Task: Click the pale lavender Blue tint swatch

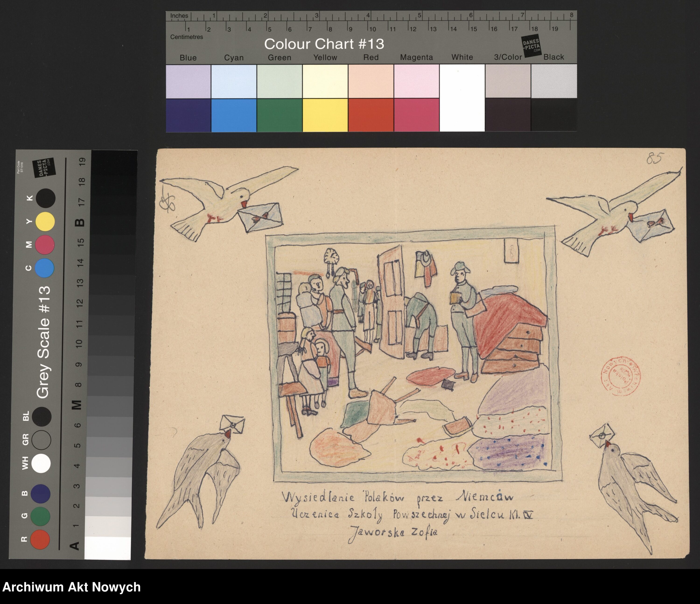Action: (x=188, y=81)
